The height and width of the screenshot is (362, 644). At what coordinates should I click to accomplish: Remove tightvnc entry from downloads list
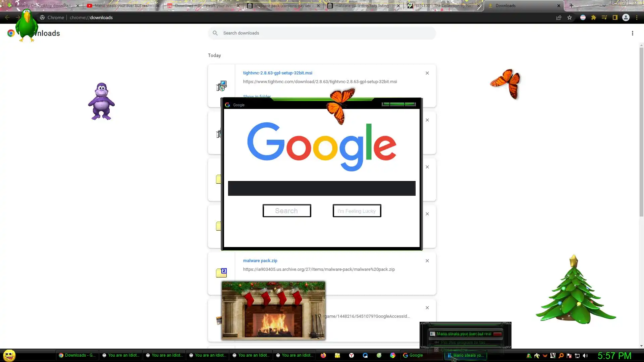click(x=427, y=73)
